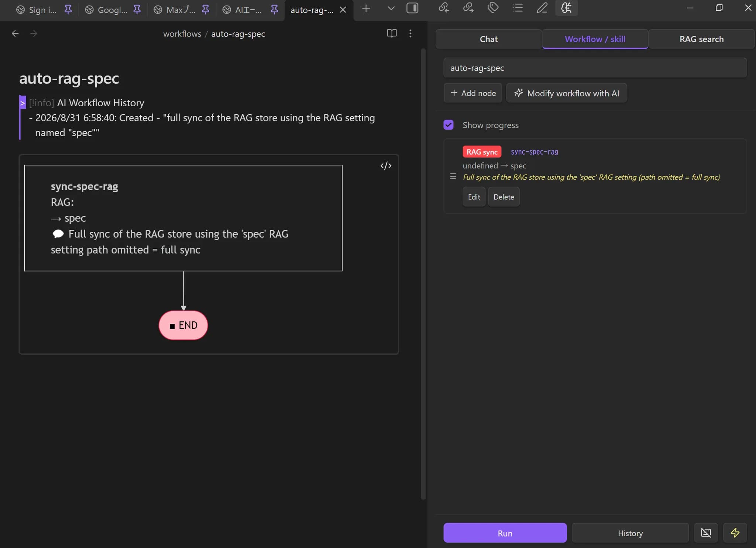Run the auto-rag-spec workflow
This screenshot has width=756, height=548.
(x=505, y=533)
